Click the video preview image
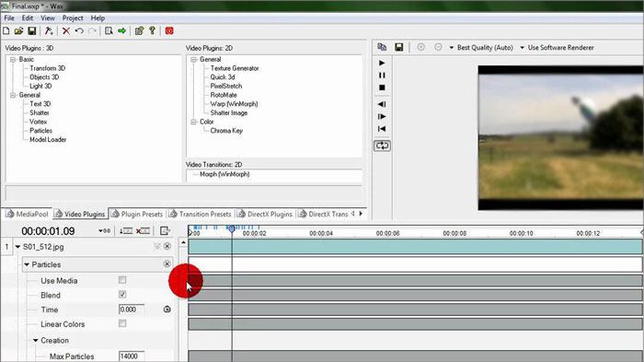Screen dimensions: 644x362 (560, 137)
